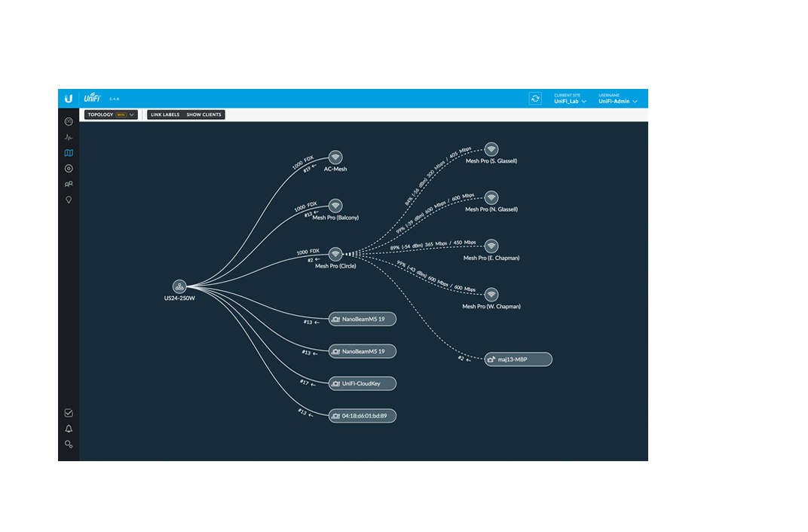Open the Insights lightbulb icon

69,200
